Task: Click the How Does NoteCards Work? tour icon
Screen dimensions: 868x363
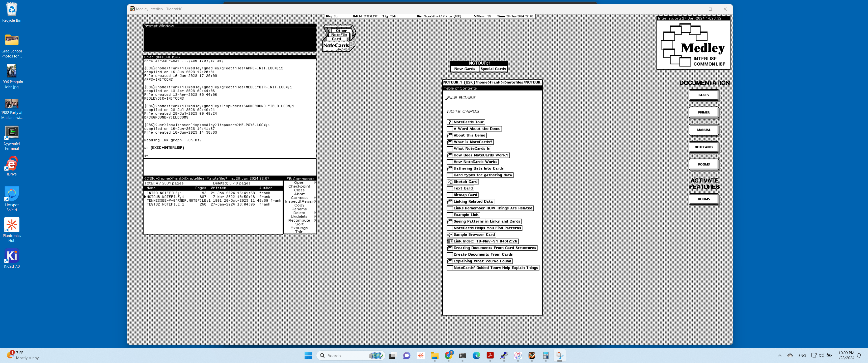Action: click(x=449, y=155)
